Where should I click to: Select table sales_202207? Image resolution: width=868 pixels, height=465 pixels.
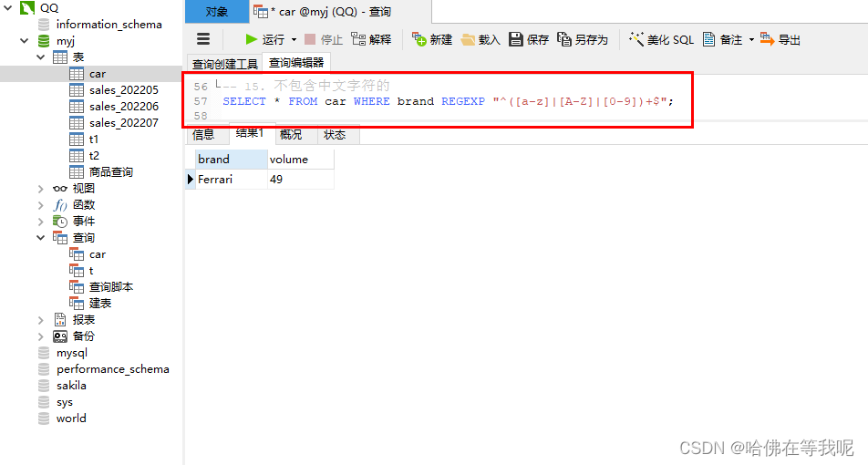(123, 123)
